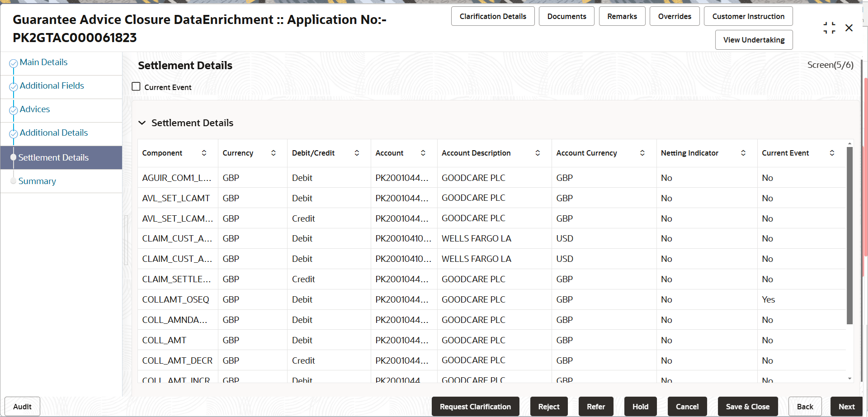Click the checkmark beside Additional Details
The width and height of the screenshot is (868, 417).
(x=13, y=133)
